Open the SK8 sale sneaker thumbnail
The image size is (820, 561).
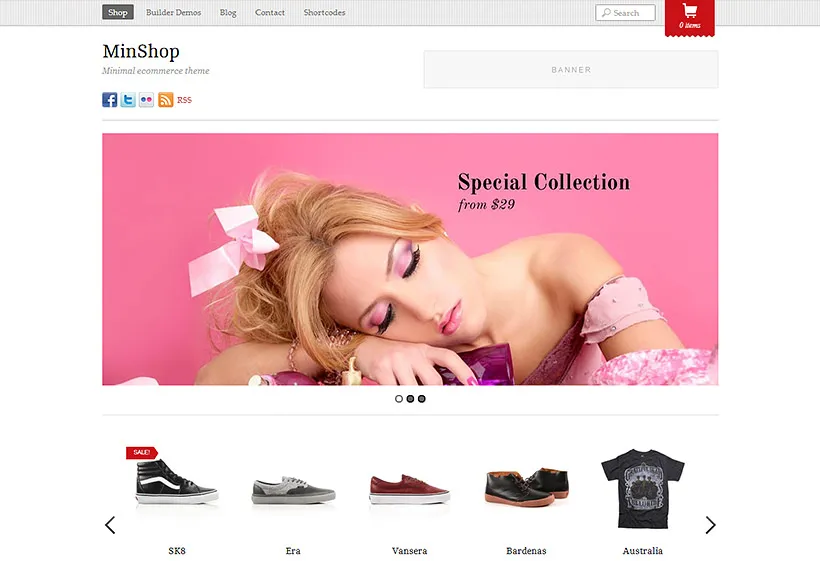pyautogui.click(x=176, y=480)
